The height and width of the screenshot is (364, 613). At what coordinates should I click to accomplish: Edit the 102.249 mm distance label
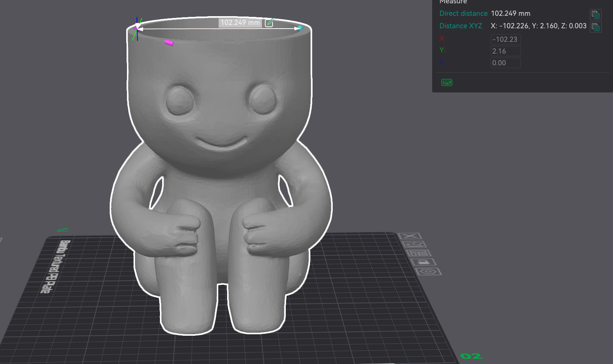269,22
